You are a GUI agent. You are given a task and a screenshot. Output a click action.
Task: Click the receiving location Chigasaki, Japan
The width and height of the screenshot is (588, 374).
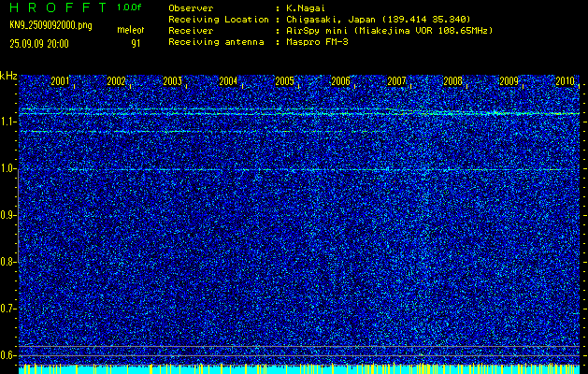coord(379,20)
